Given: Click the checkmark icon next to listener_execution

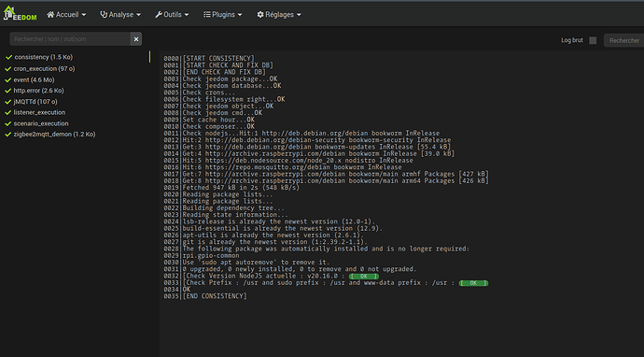Looking at the screenshot, I should pyautogui.click(x=7, y=112).
